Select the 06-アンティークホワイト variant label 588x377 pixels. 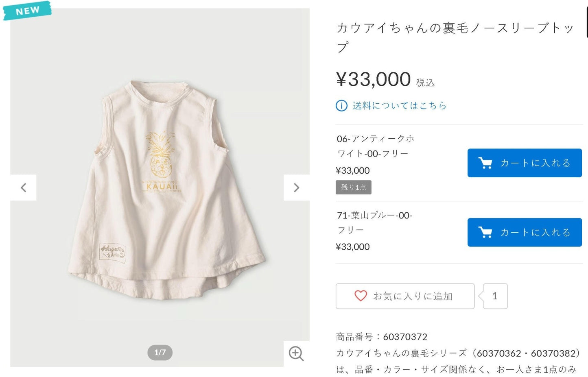pos(375,146)
